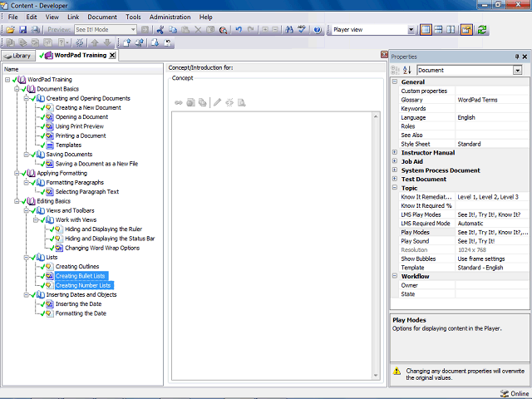This screenshot has width=532, height=399.
Task: Expand the Instructor Manual section
Action: tap(395, 152)
